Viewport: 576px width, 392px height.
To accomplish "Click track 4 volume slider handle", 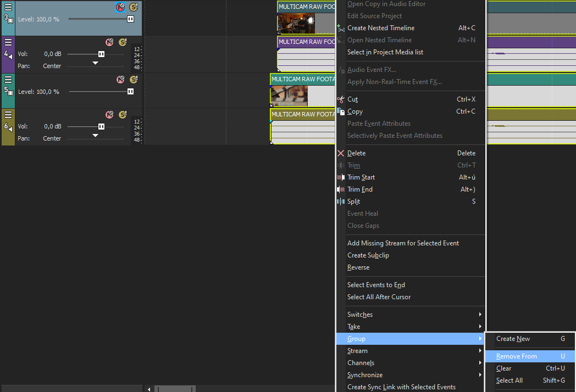I will pyautogui.click(x=101, y=54).
